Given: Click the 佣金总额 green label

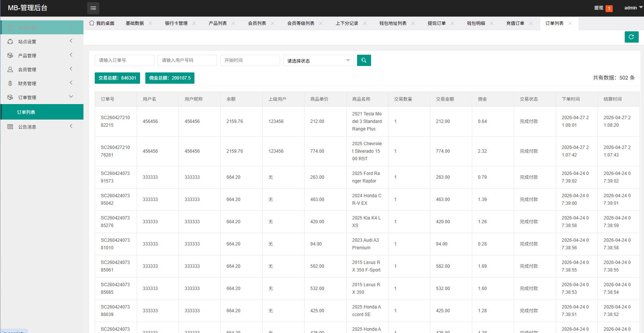Looking at the screenshot, I should 170,78.
